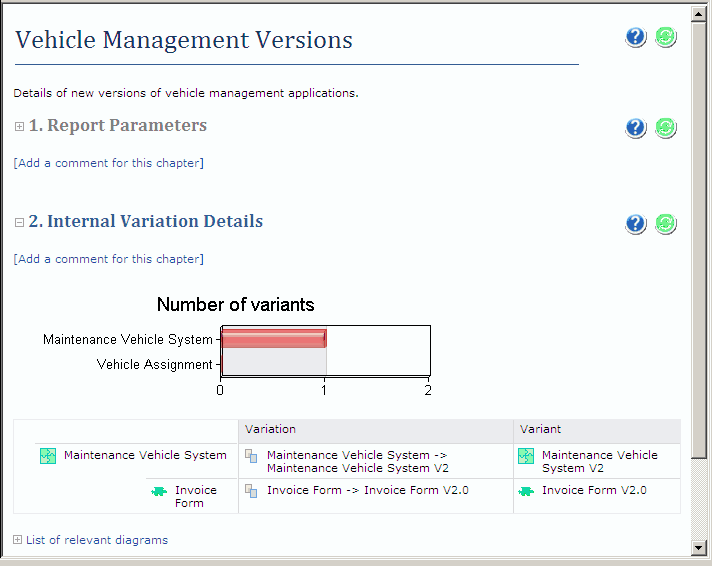Click the red Maintenance Vehicle System chart bar

273,339
